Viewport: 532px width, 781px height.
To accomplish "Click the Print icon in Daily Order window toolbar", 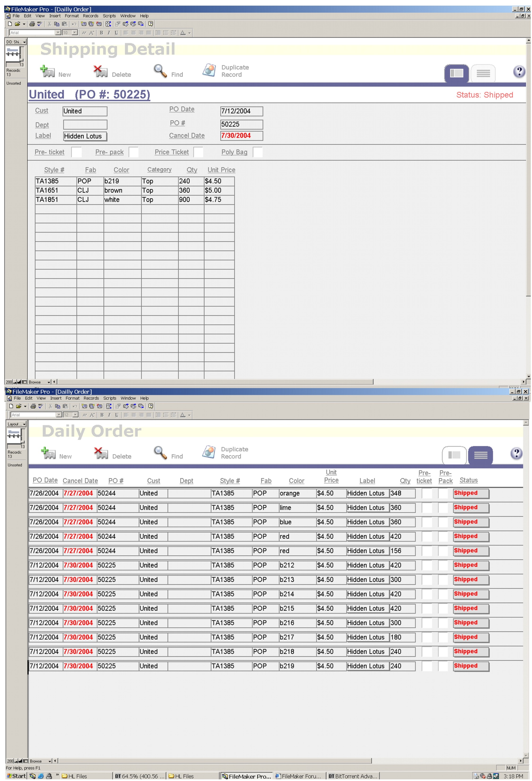I will (33, 406).
